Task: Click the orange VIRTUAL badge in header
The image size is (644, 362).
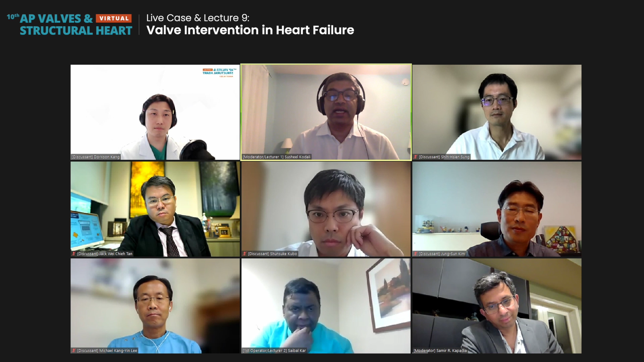Action: click(114, 18)
